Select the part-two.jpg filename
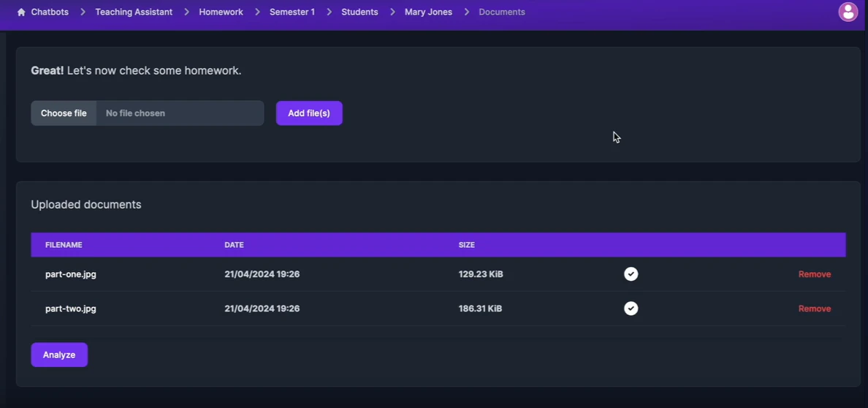Screen dimensions: 868x408 [71, 309]
